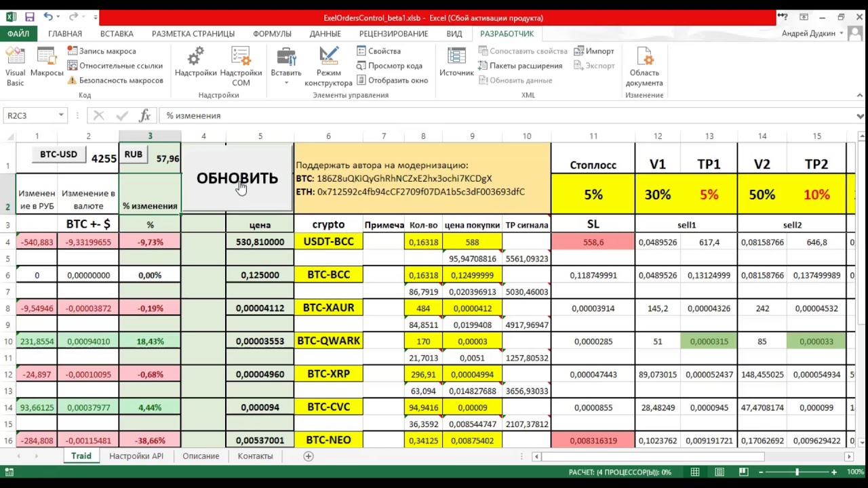The width and height of the screenshot is (868, 488).
Task: Open the Контакты sheet tab
Action: pos(255,456)
